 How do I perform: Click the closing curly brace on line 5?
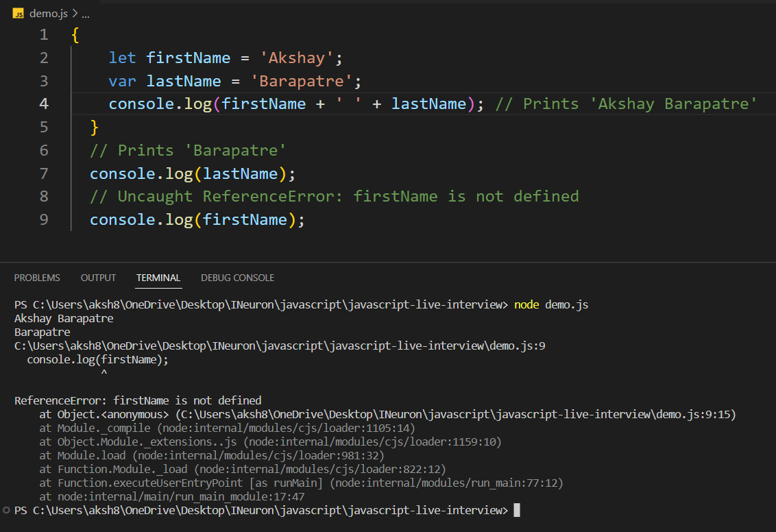(x=95, y=128)
